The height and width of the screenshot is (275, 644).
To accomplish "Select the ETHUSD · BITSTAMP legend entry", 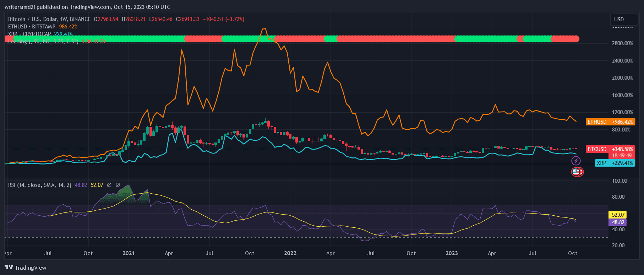I will click(x=32, y=27).
